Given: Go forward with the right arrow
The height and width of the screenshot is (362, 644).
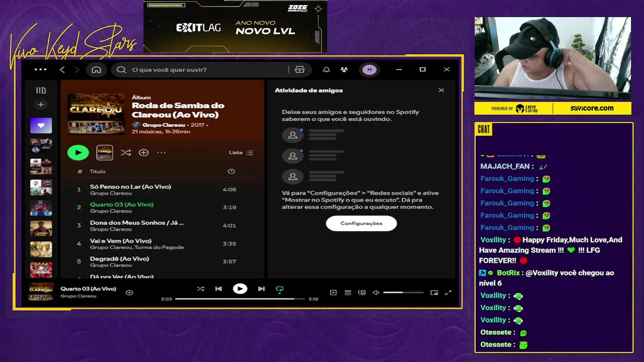Looking at the screenshot, I should click(76, 70).
